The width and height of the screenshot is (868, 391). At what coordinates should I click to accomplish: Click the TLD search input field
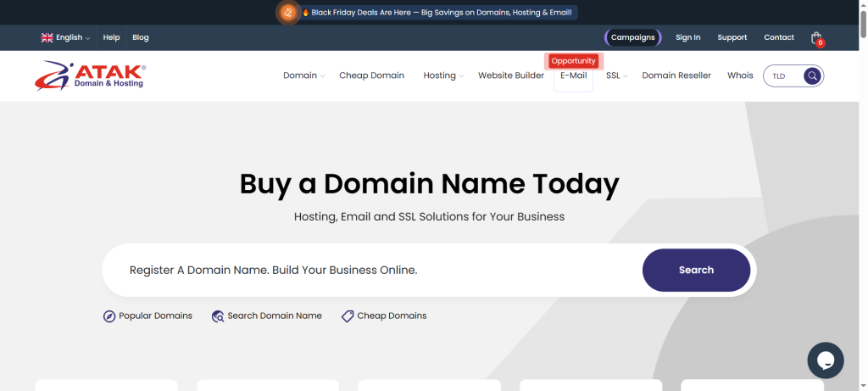(784, 75)
